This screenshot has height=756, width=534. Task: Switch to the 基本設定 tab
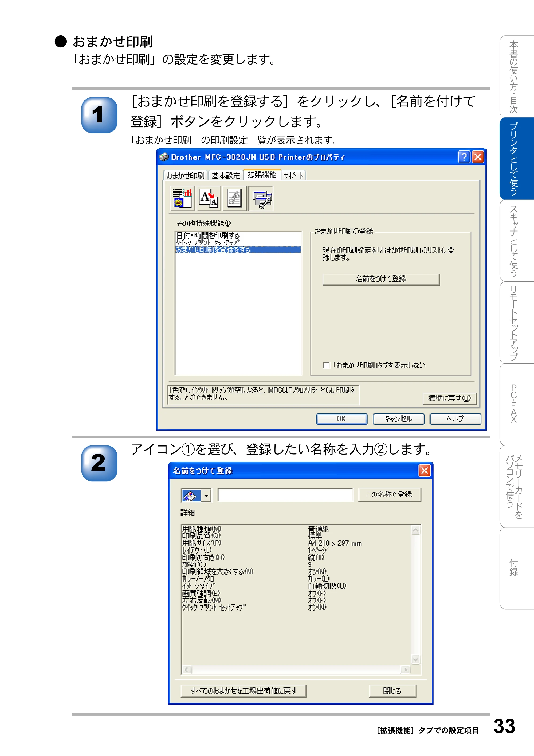coord(226,176)
